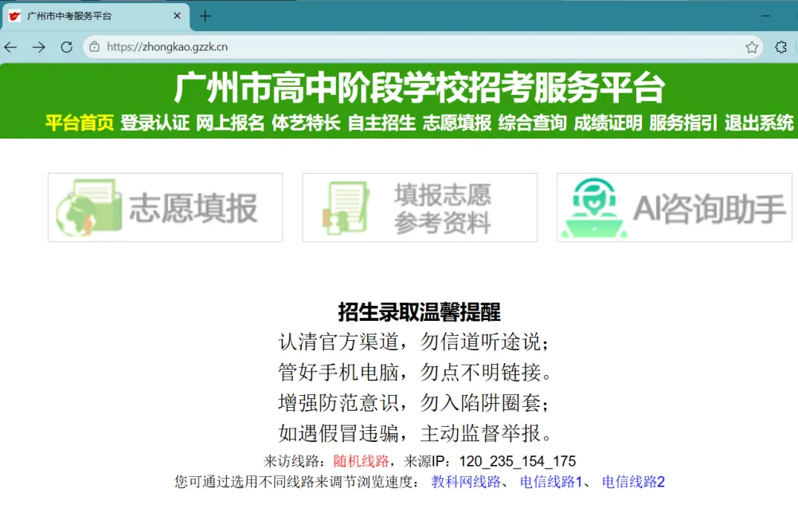Viewport: 798px width, 532px height.
Task: Click the browser back arrow
Action: coord(10,47)
